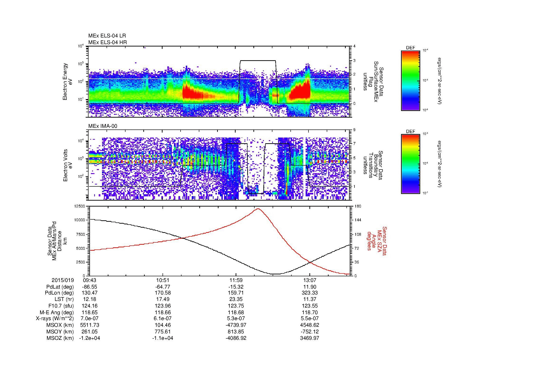This screenshot has width=555, height=392.
Task: Click the PdLat value '-15.32'
Action: click(x=236, y=287)
